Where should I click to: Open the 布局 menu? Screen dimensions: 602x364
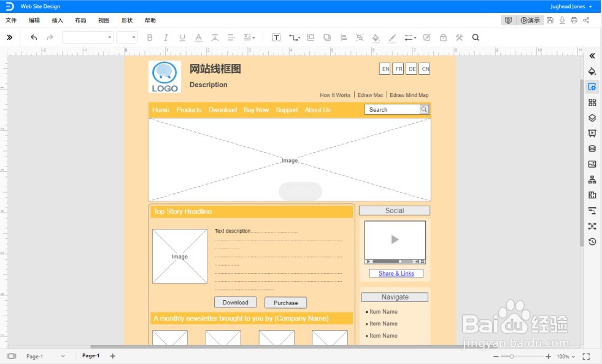pos(80,20)
